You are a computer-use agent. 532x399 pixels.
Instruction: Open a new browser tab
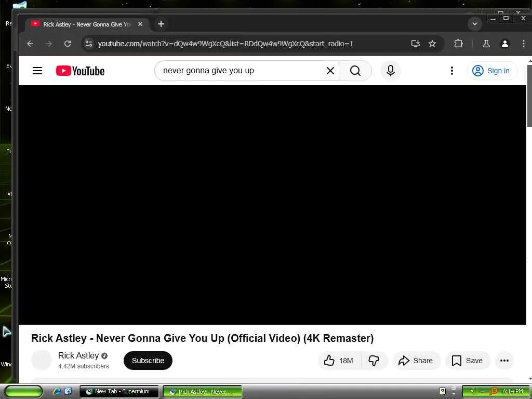(x=161, y=24)
